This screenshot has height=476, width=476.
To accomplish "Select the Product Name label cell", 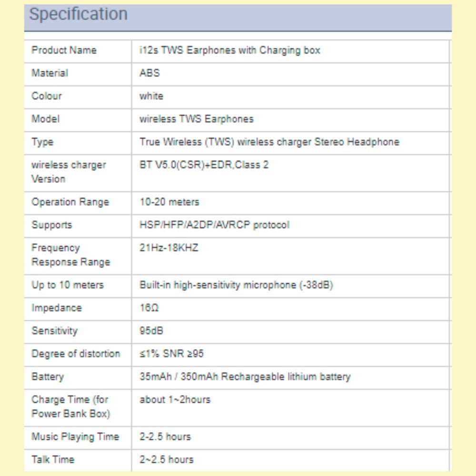I will [x=64, y=50].
